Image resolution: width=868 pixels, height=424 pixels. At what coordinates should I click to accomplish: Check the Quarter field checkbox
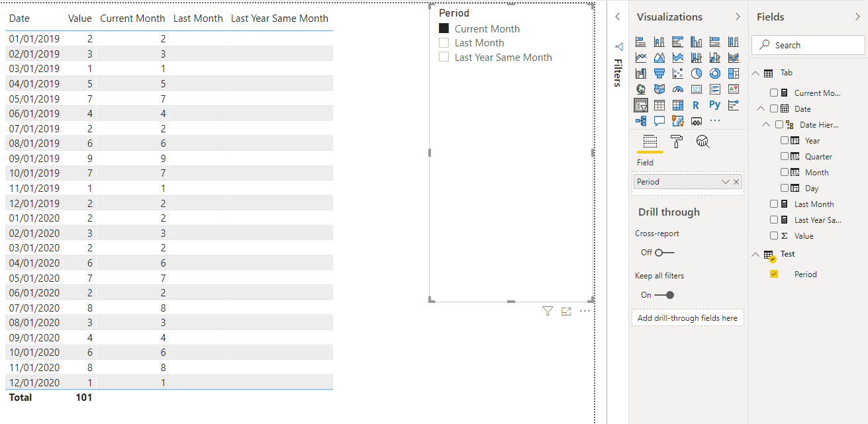click(785, 156)
